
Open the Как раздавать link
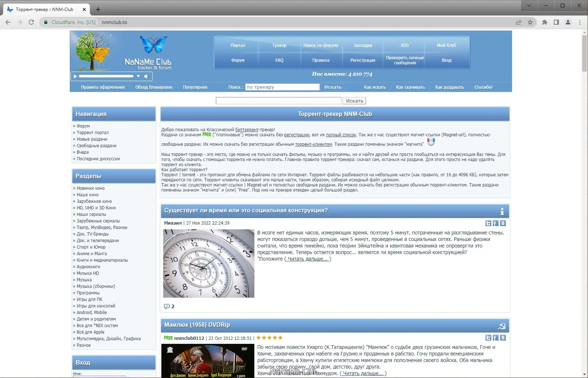[x=450, y=87]
